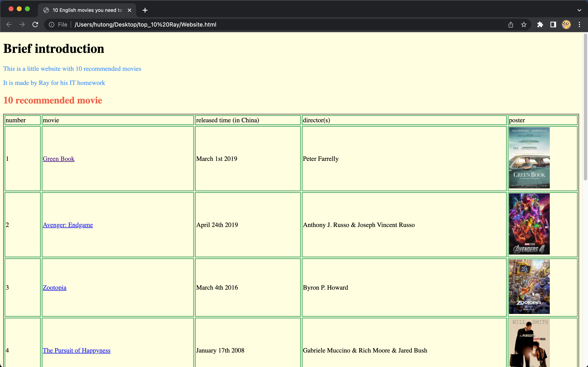588x367 pixels.
Task: Expand the tab search dropdown chevron
Action: point(579,10)
